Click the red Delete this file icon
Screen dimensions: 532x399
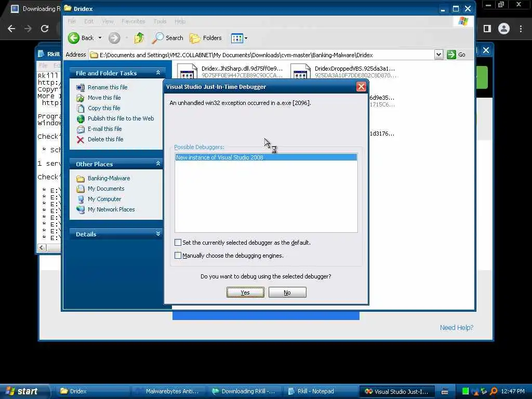(81, 139)
